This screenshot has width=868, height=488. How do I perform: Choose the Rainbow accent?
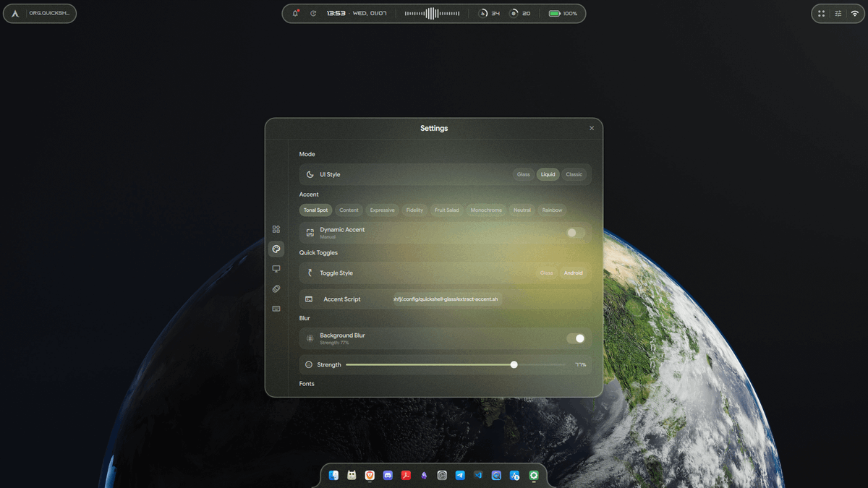point(553,210)
